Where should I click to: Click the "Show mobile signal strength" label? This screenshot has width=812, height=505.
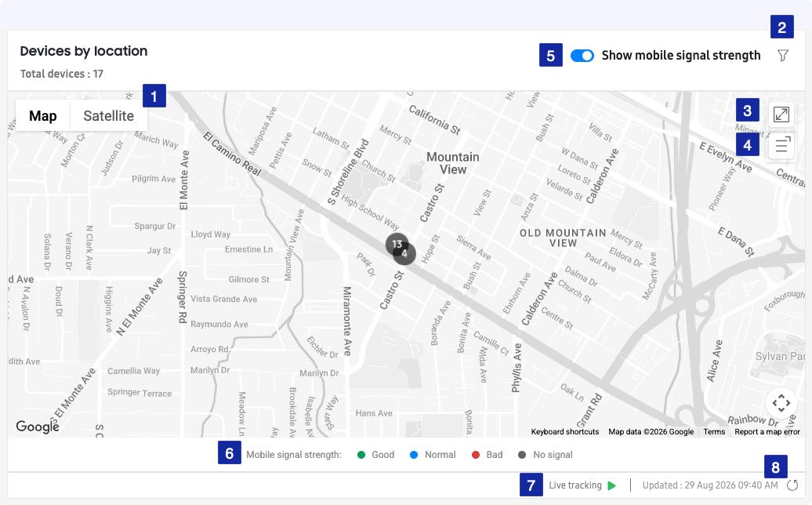pyautogui.click(x=681, y=56)
